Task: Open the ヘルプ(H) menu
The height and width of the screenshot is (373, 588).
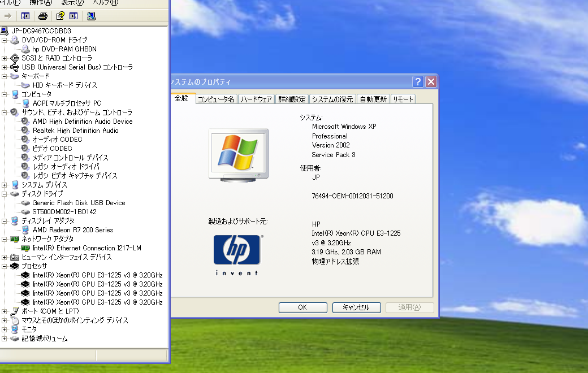Action: pyautogui.click(x=105, y=3)
